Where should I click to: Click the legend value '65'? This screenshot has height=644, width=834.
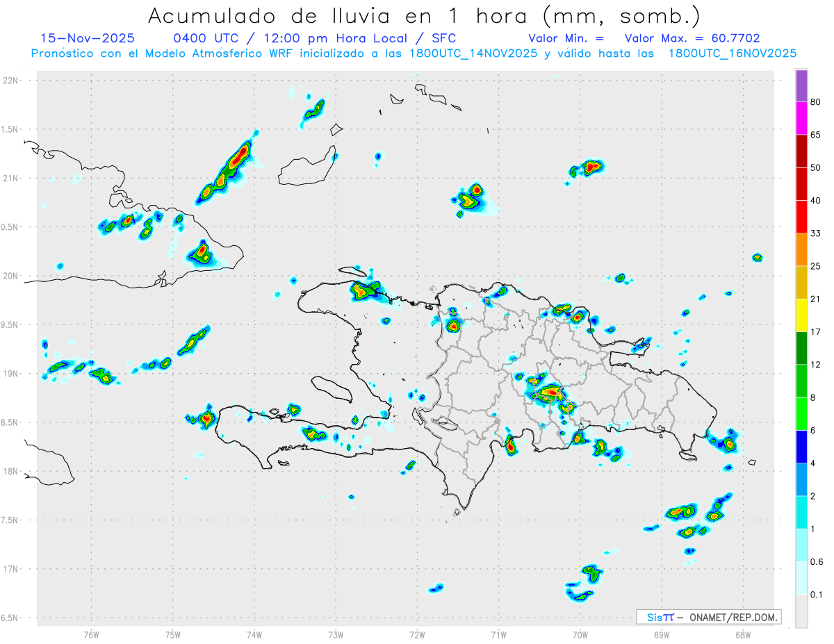pos(816,135)
